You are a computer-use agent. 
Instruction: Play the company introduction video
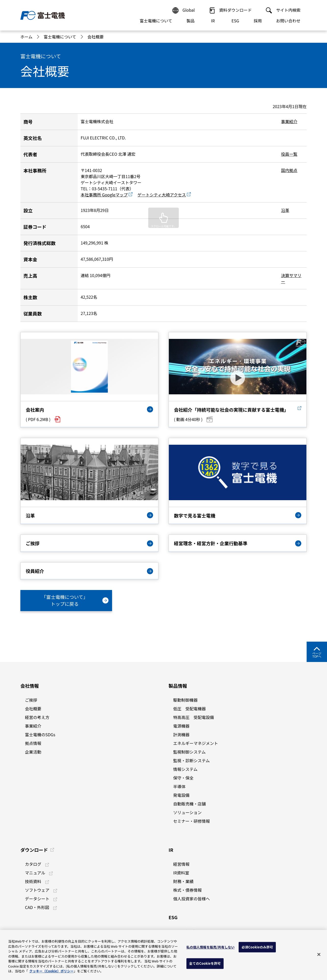pyautogui.click(x=238, y=378)
